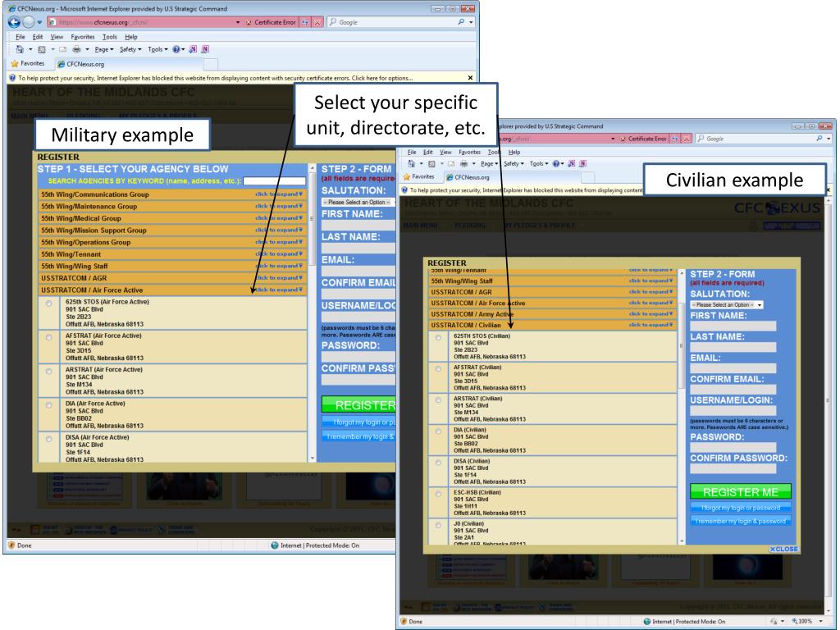The width and height of the screenshot is (840, 630).
Task: Click OneNote Linked Notes icon in Military window
Action: [205, 49]
